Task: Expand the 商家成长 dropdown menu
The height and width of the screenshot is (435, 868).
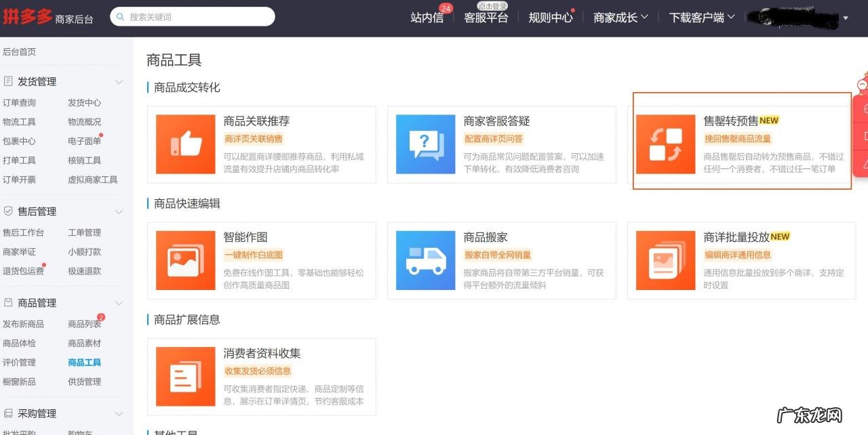Action: point(620,18)
